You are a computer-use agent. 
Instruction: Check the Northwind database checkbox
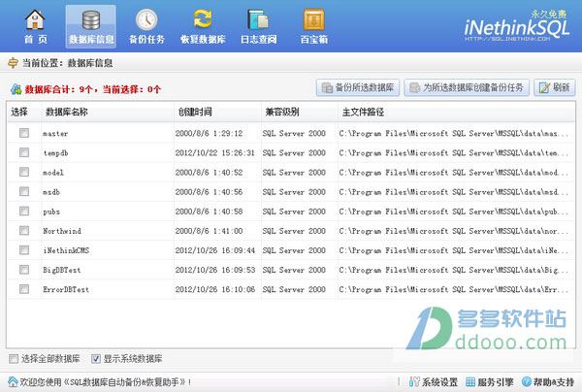pos(24,231)
